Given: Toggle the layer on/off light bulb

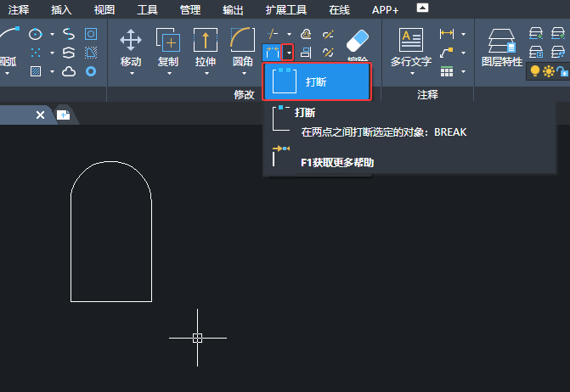Looking at the screenshot, I should click(x=535, y=71).
